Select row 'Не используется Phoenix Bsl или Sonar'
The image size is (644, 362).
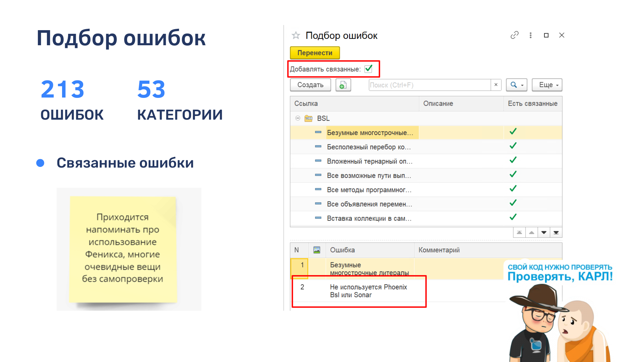click(368, 291)
